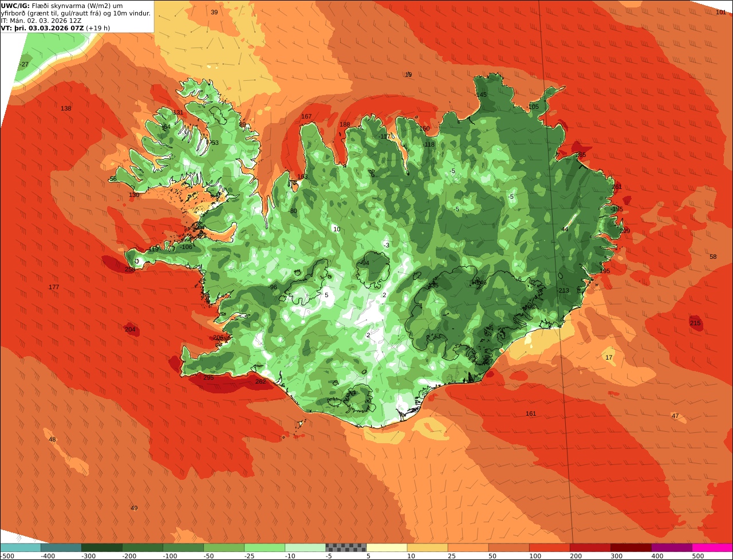Click the value 105 in northeast Iceland
The width and height of the screenshot is (733, 560).
coord(534,107)
